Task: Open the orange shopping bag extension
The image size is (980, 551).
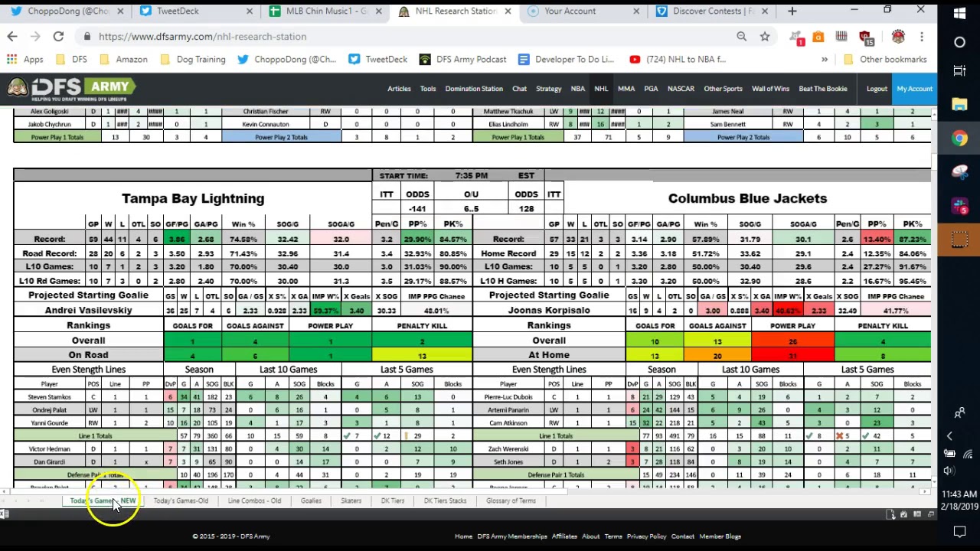Action: tap(818, 36)
